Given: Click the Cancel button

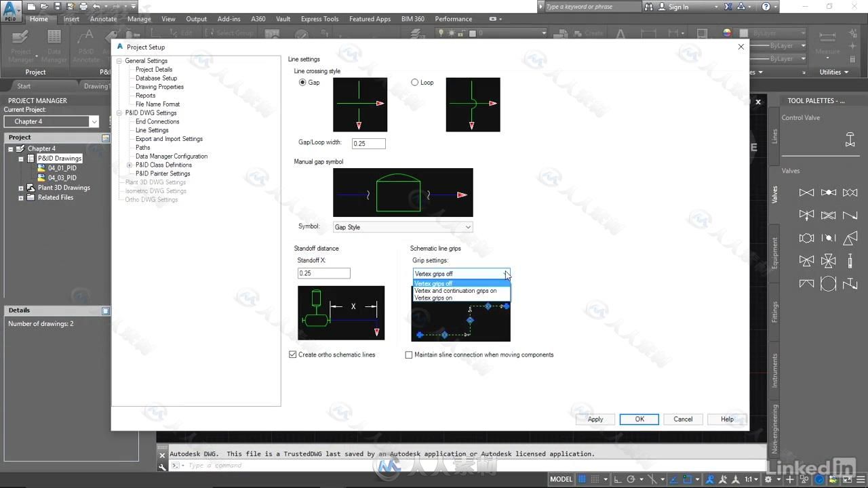Looking at the screenshot, I should click(683, 419).
